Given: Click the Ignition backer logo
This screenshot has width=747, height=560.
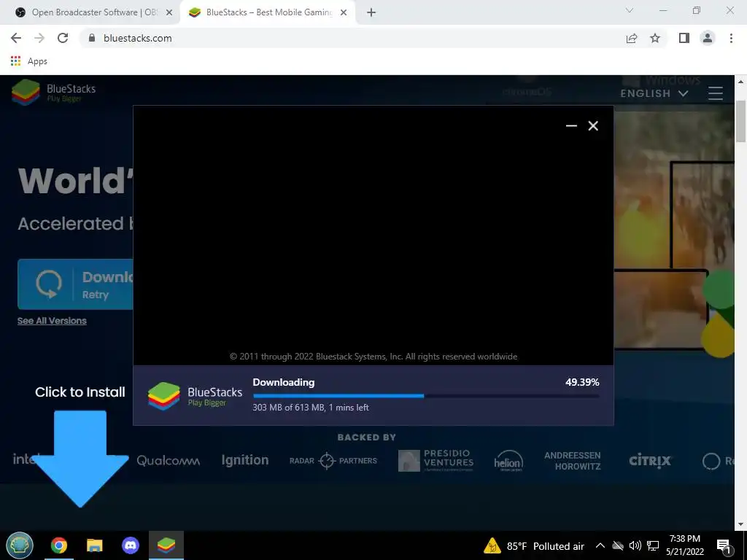Looking at the screenshot, I should pyautogui.click(x=245, y=461).
